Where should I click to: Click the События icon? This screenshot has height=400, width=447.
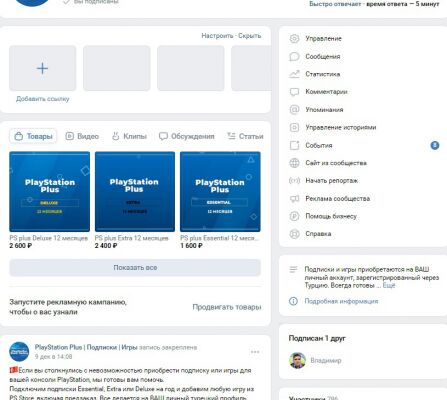coord(294,145)
